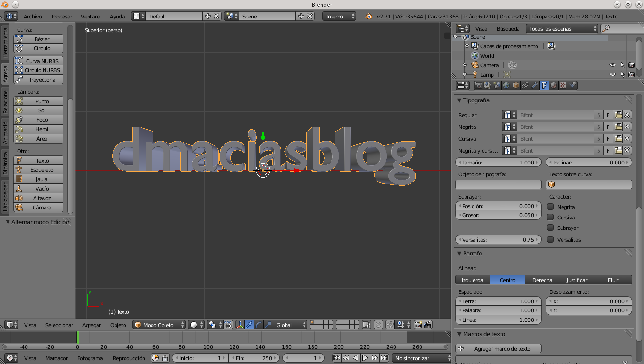Image resolution: width=644 pixels, height=364 pixels.
Task: Enable the Cursiva character checkbox
Action: [x=550, y=217]
